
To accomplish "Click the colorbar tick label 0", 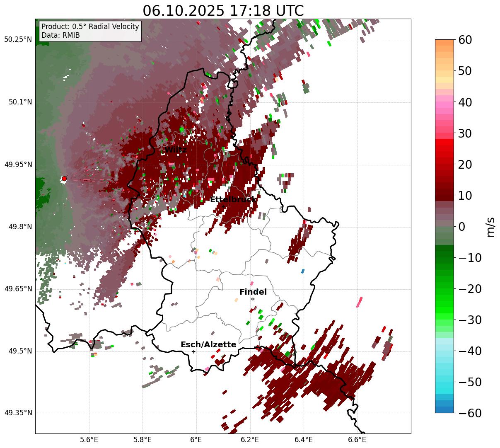I will click(x=461, y=226).
